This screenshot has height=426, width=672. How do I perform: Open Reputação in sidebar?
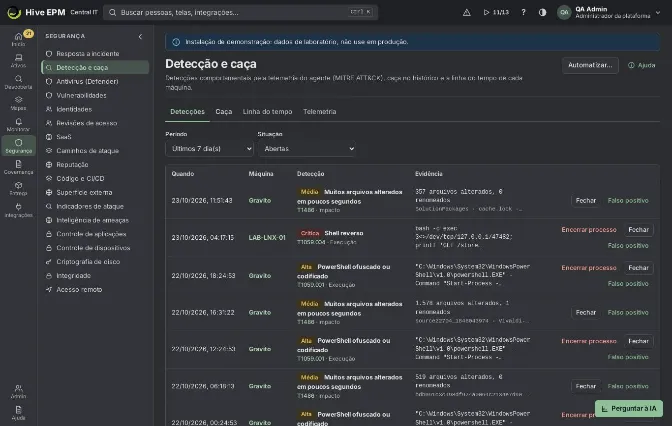[x=95, y=165]
